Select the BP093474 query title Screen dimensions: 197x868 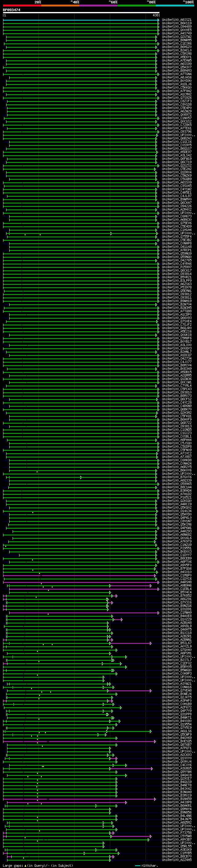tap(11, 10)
